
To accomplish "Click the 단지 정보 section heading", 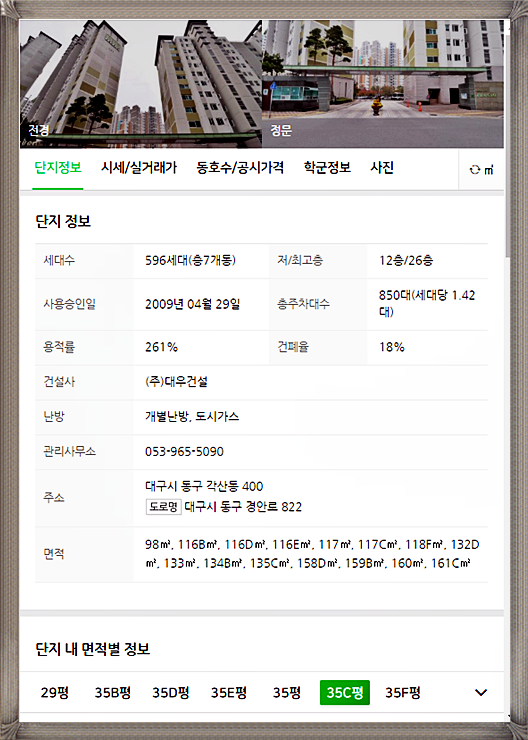I will click(63, 221).
